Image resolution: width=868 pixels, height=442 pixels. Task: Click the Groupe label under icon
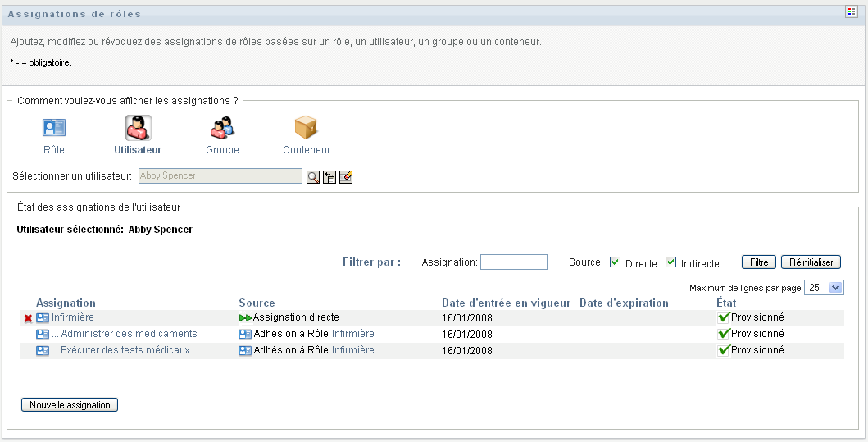(223, 149)
